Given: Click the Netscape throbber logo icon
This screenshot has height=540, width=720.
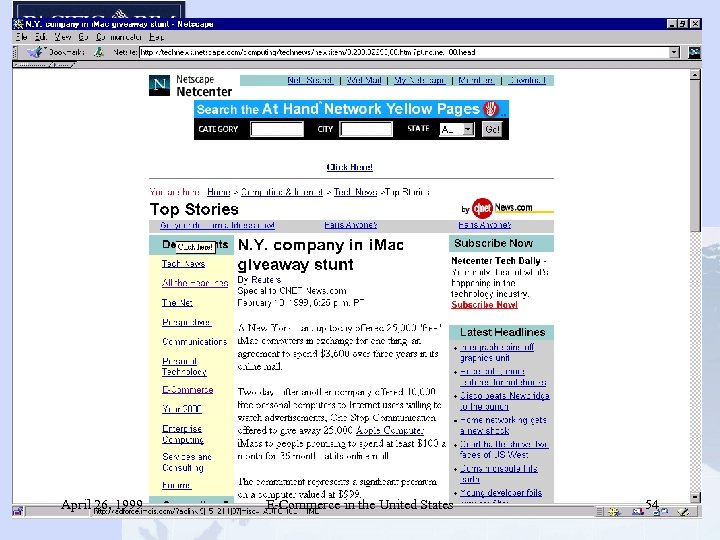Looking at the screenshot, I should [694, 52].
